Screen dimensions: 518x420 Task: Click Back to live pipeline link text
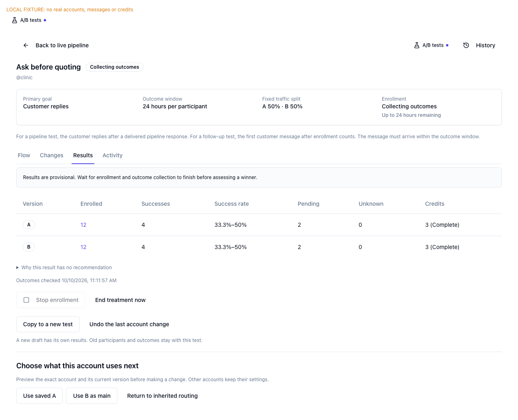(62, 45)
